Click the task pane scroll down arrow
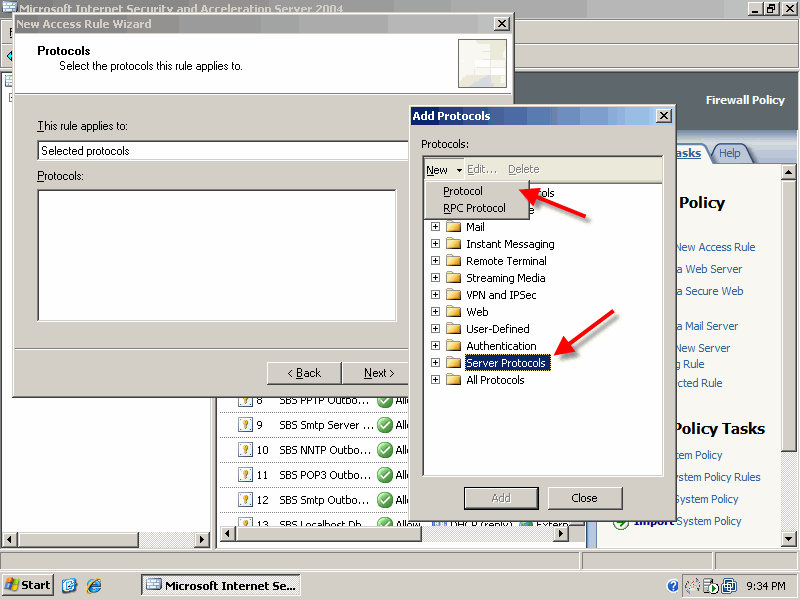The width and height of the screenshot is (800, 600). point(788,538)
